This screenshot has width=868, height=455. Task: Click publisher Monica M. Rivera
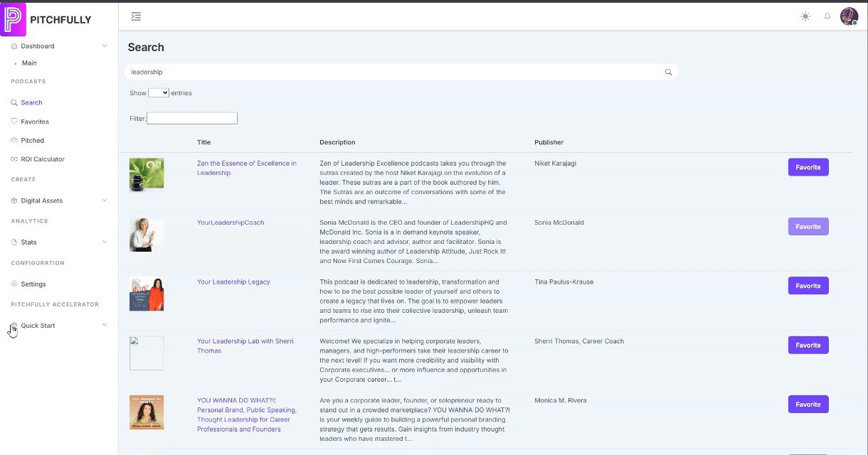tap(561, 400)
